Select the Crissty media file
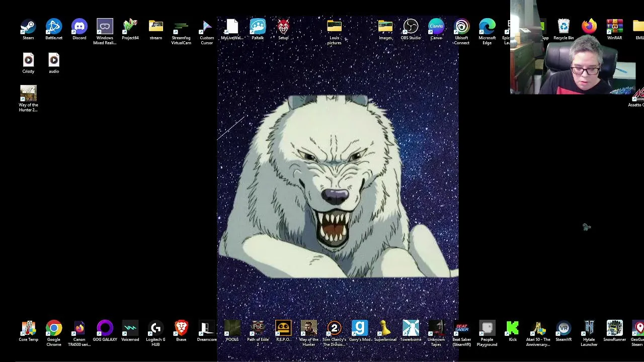This screenshot has width=644, height=362. (x=28, y=60)
